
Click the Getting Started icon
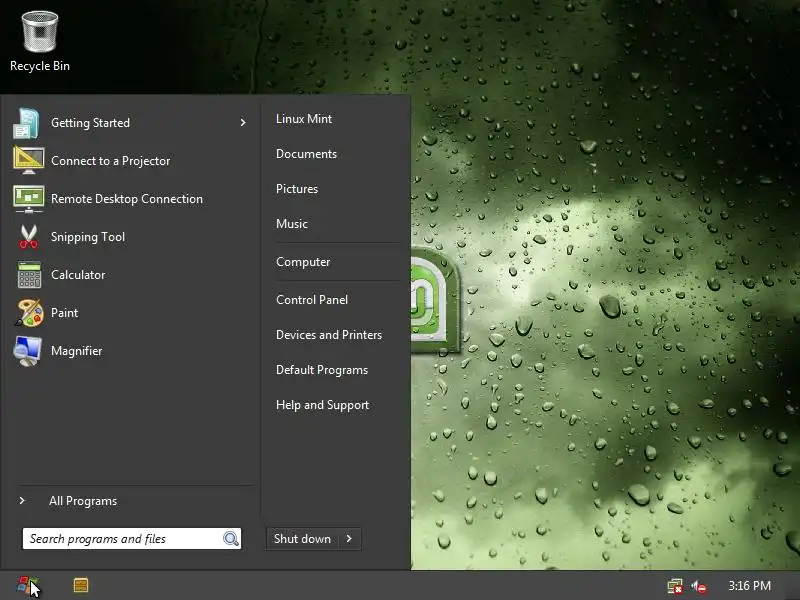point(27,123)
